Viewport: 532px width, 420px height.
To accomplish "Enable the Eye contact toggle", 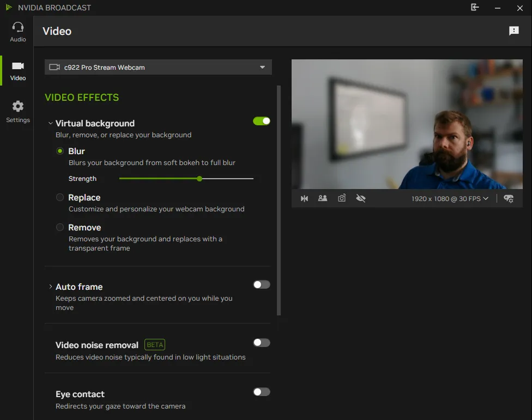I will tap(262, 392).
